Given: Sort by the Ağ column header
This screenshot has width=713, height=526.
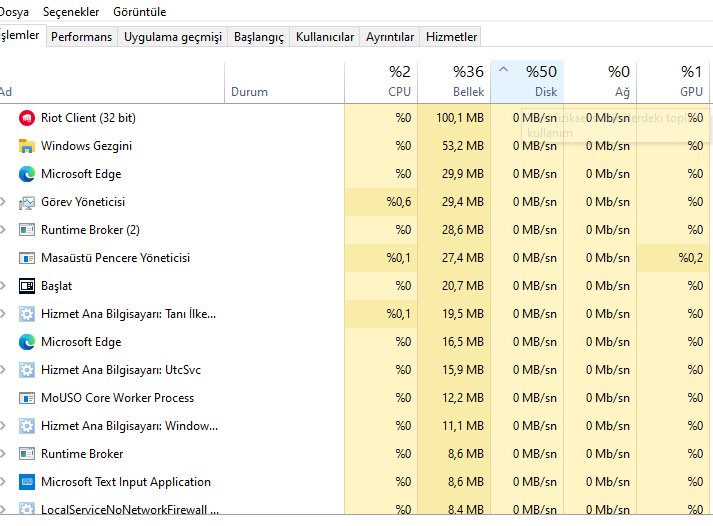Looking at the screenshot, I should point(600,82).
